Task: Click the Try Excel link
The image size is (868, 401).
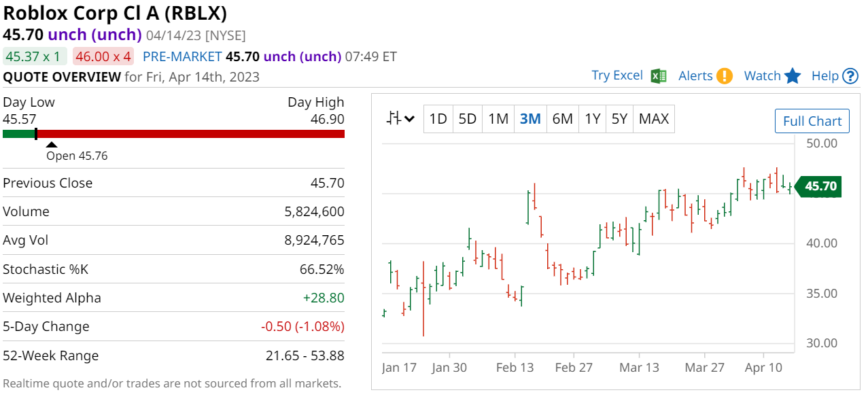Action: click(x=617, y=75)
